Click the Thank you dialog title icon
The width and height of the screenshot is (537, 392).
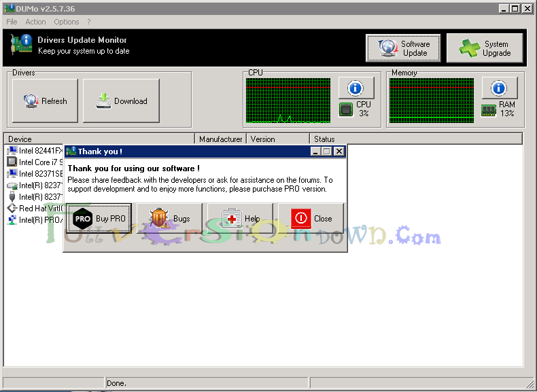coord(71,151)
